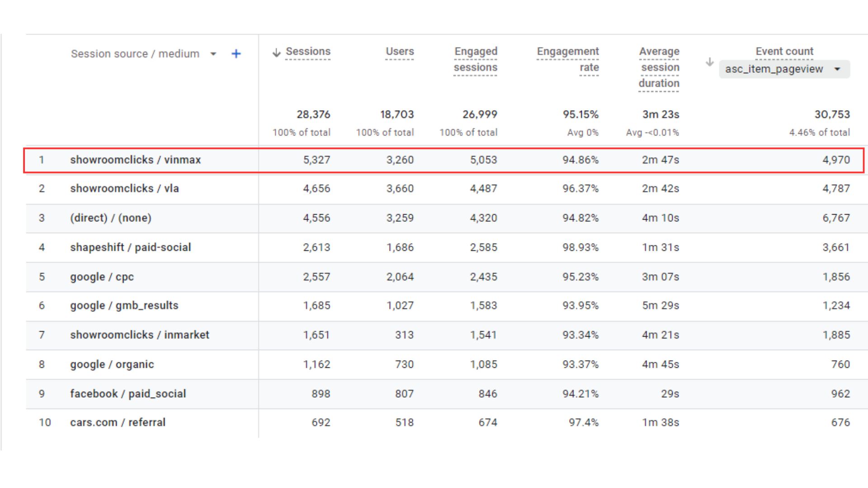Viewport: 868px width, 488px height.
Task: Open the asc_item_pageview event selector
Action: 784,69
